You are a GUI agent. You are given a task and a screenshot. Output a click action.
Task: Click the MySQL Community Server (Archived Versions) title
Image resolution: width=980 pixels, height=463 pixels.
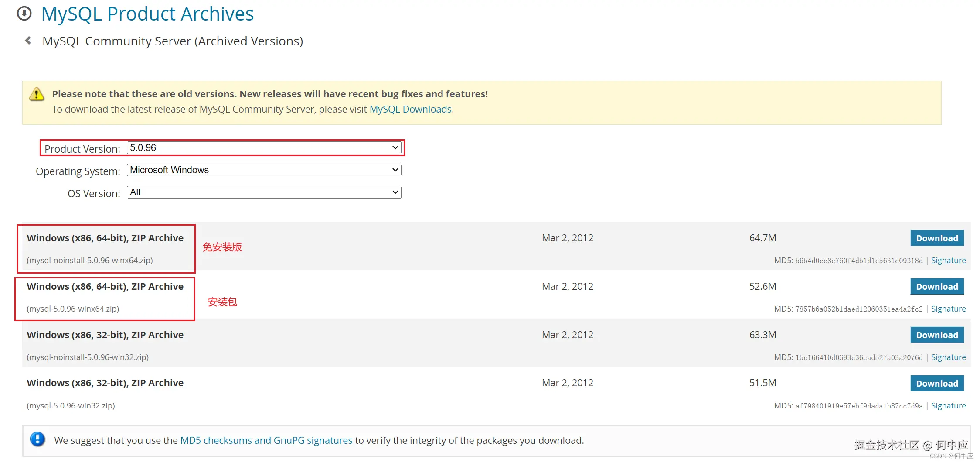pos(173,41)
